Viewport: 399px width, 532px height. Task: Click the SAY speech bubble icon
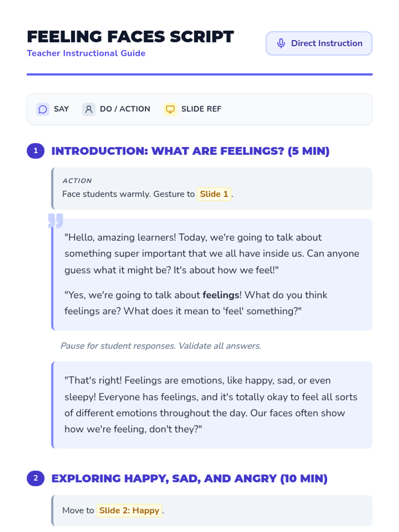pos(43,109)
